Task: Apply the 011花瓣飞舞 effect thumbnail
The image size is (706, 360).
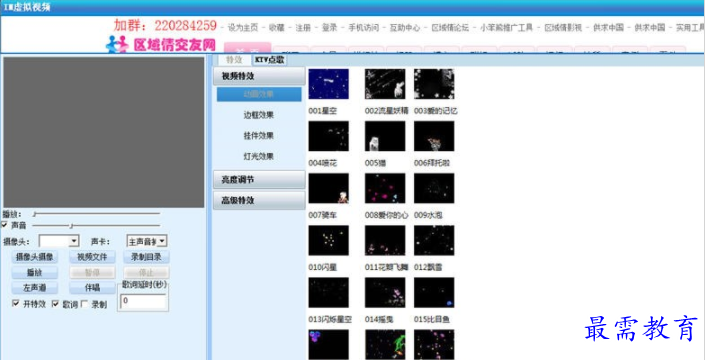Action: pyautogui.click(x=385, y=240)
